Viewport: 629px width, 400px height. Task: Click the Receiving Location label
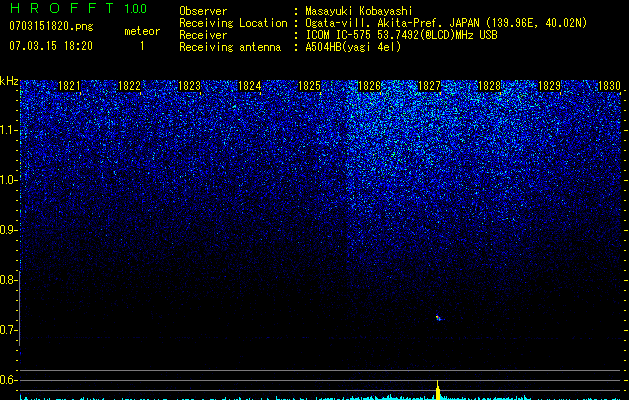tap(233, 23)
